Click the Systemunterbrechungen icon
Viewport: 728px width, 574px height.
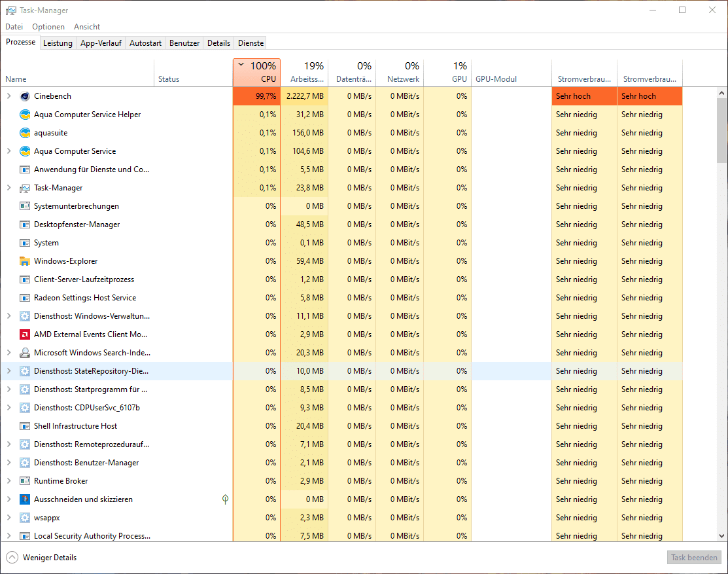[x=25, y=206]
